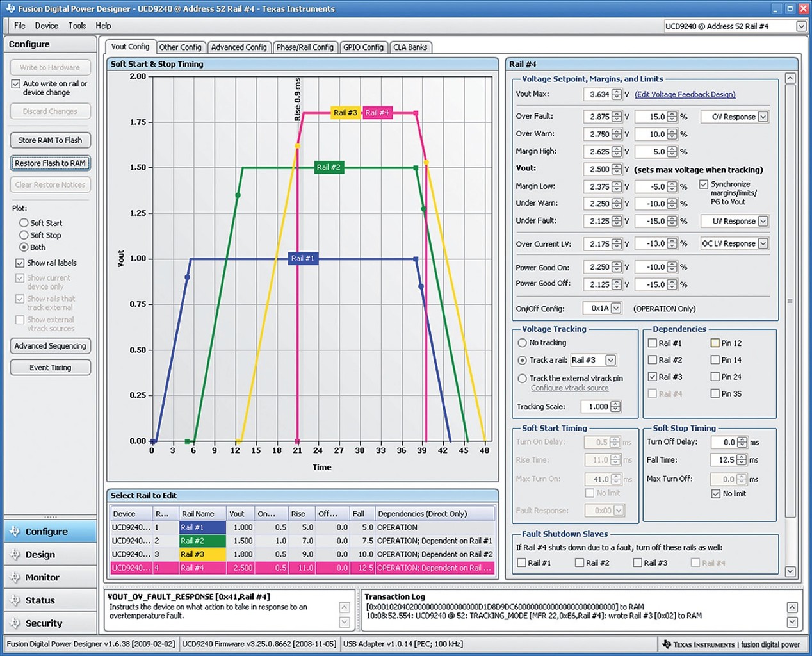The height and width of the screenshot is (656, 812).
Task: Click green Rail #2 color cell in table
Action: (x=202, y=541)
